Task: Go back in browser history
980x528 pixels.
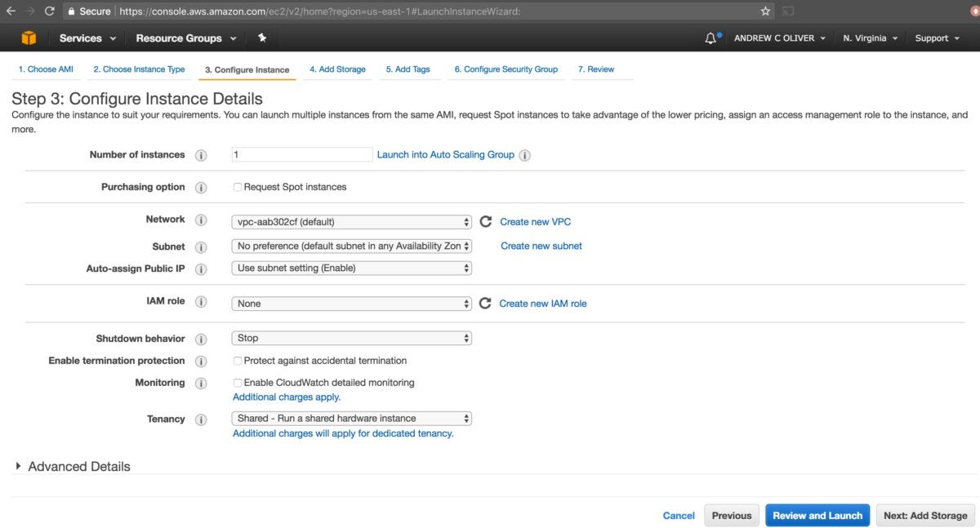Action: (x=11, y=11)
